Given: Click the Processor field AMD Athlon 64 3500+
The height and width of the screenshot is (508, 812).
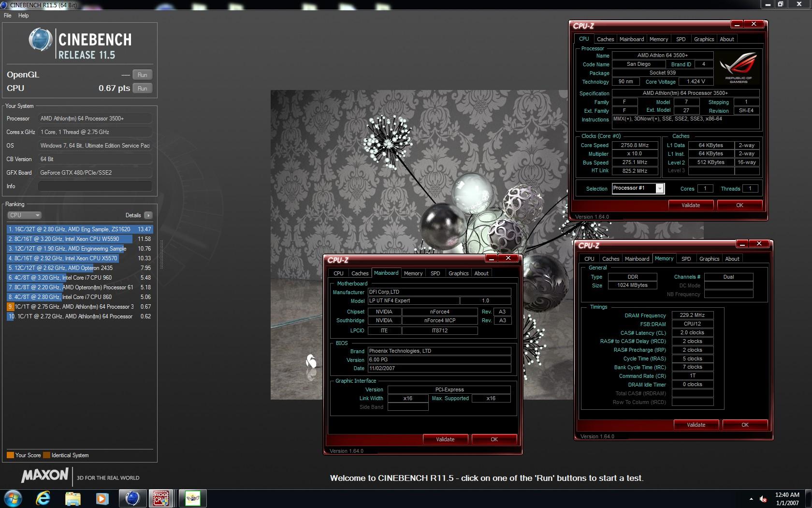Looking at the screenshot, I should click(x=95, y=119).
